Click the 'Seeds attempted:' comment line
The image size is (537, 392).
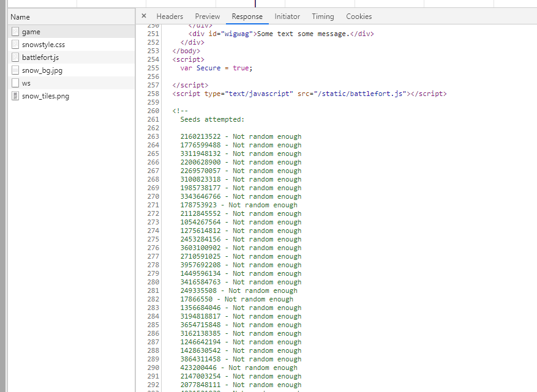coord(212,119)
